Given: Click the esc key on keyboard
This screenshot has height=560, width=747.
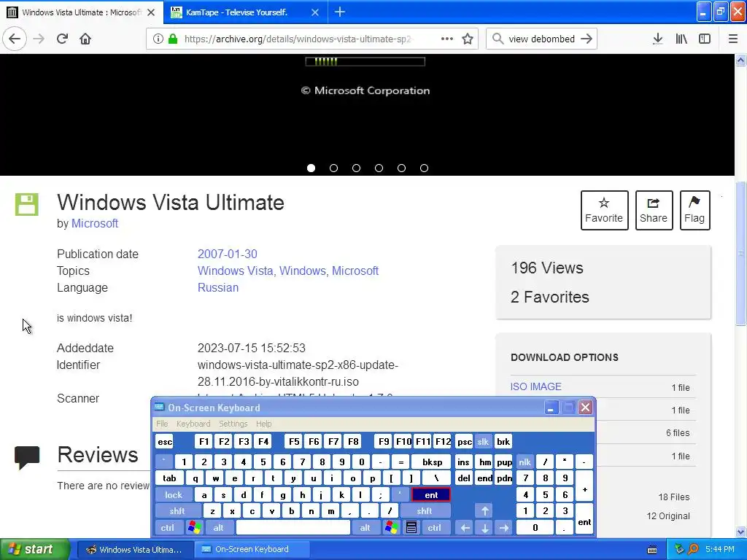Looking at the screenshot, I should pos(165,441).
